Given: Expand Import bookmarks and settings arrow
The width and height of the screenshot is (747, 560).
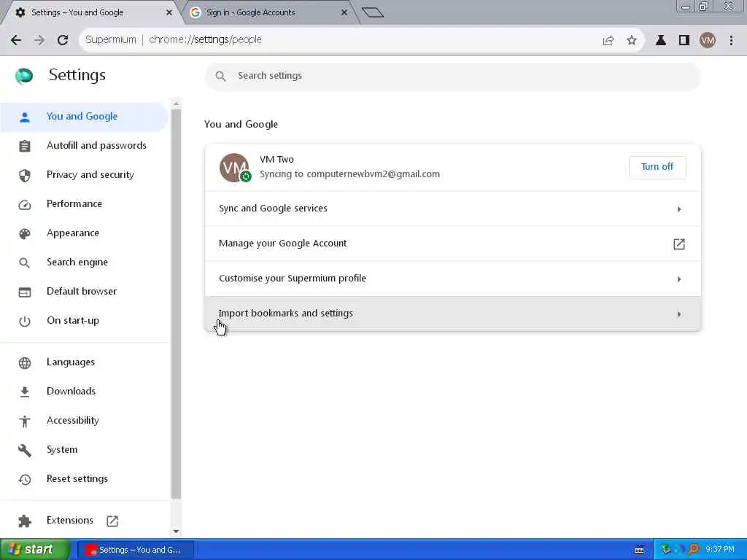Looking at the screenshot, I should pyautogui.click(x=679, y=314).
